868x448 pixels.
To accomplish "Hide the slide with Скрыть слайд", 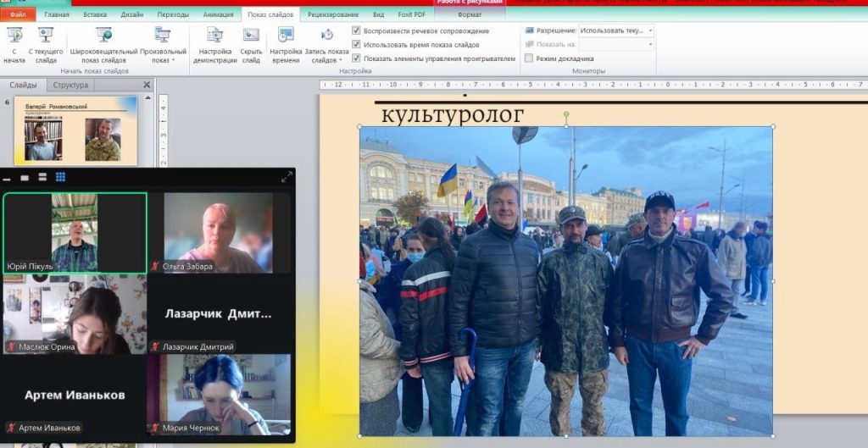I will 251,44.
